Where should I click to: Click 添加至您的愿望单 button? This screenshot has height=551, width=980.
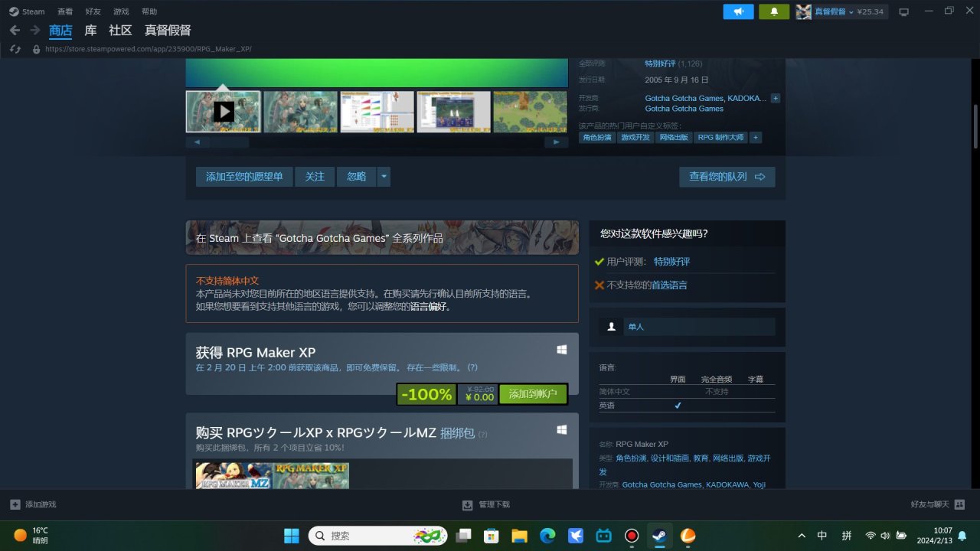pyautogui.click(x=244, y=177)
